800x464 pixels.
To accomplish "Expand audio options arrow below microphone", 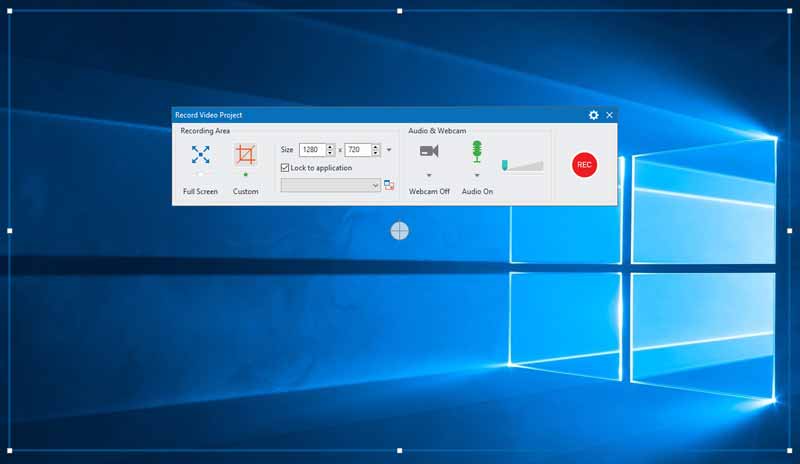I will coord(477,175).
